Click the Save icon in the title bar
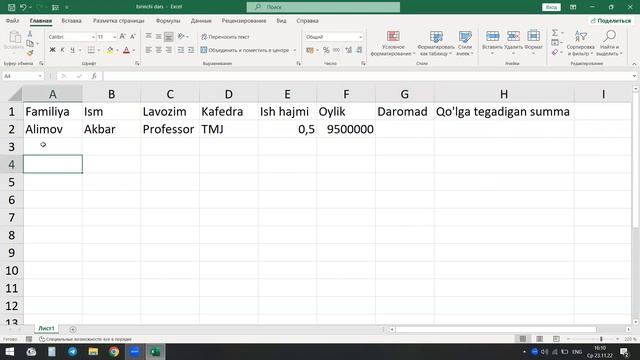Image resolution: width=640 pixels, height=360 pixels. pyautogui.click(x=11, y=7)
